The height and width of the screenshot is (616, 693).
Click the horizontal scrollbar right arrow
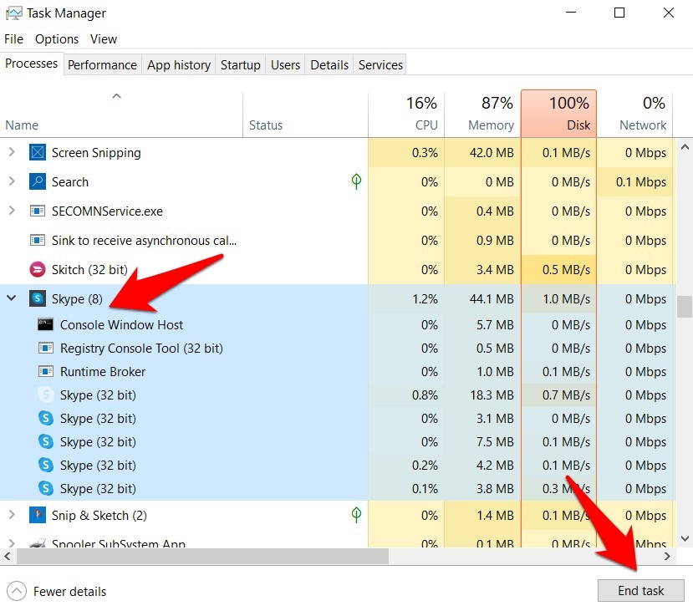pos(667,556)
